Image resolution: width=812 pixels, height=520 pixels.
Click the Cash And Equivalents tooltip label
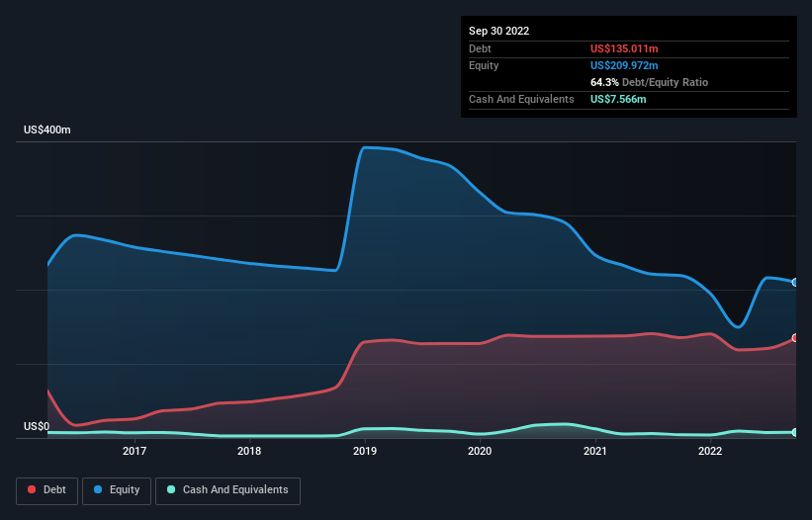point(521,99)
